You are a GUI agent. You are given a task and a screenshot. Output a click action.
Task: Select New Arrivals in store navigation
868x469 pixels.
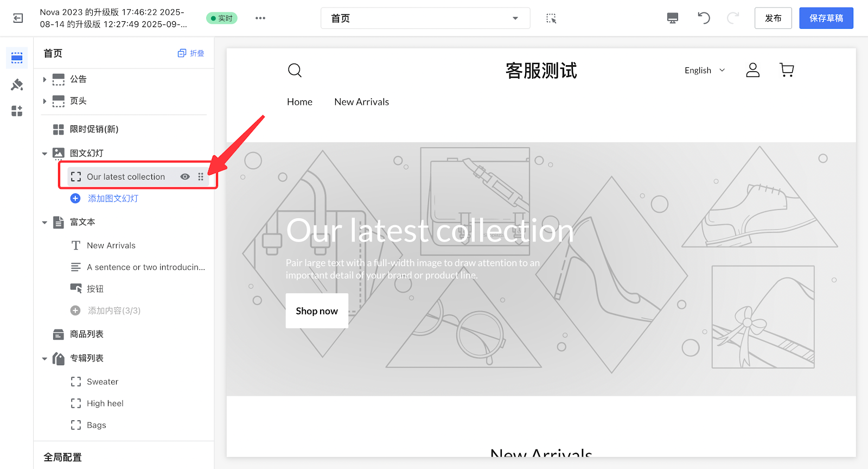point(361,102)
